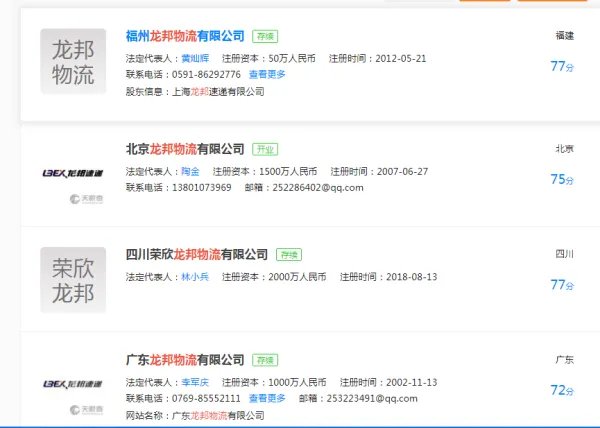This screenshot has width=600, height=428.
Task: Click the 荣欣龙邦 grey logo thumbnail
Action: [73, 280]
